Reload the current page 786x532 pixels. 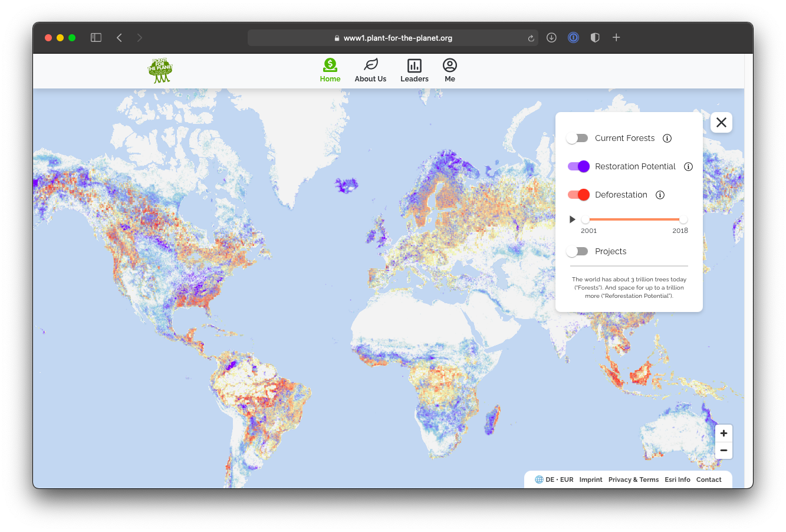[531, 38]
